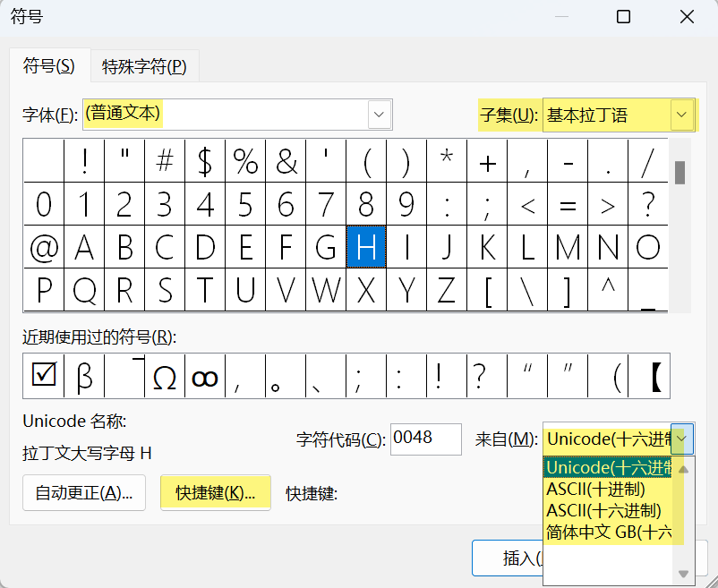Select the ! in the symbol grid
Screen dimensions: 718x588
tap(84, 160)
